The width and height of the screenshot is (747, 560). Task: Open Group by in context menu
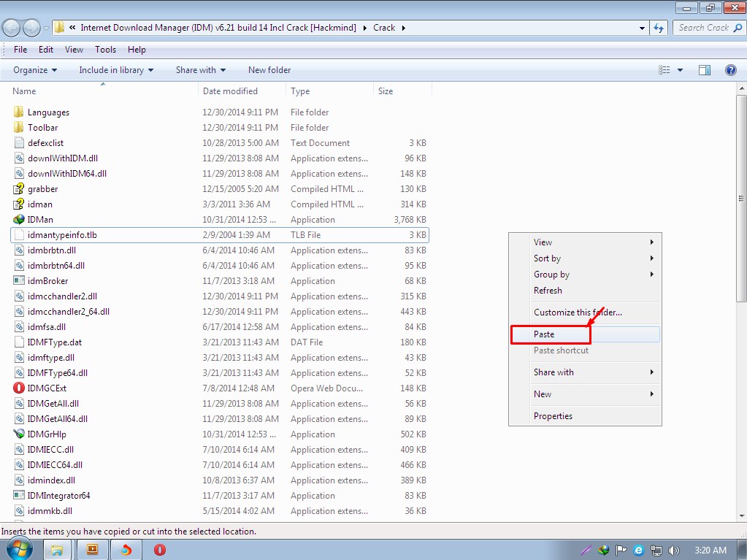click(585, 275)
